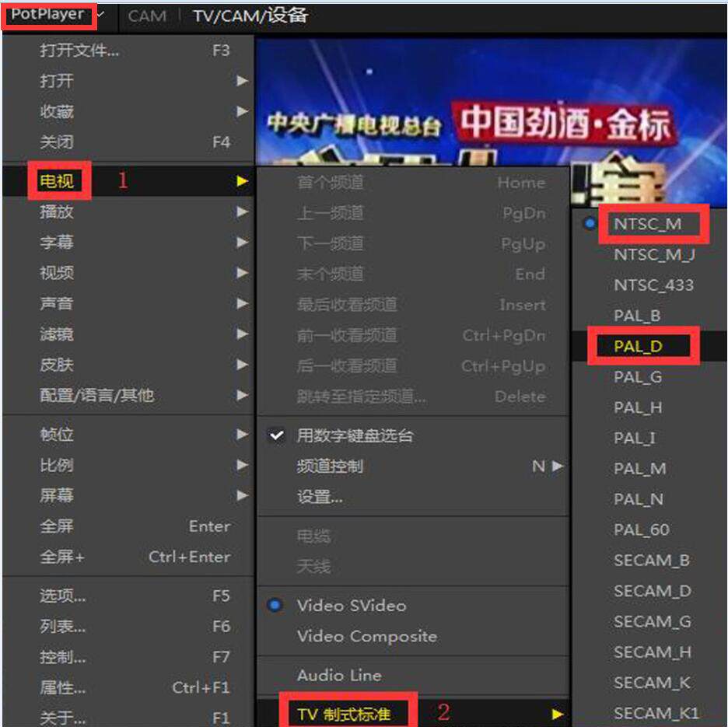This screenshot has height=727, width=728.
Task: Select NTSC_M TV standard
Action: [649, 224]
